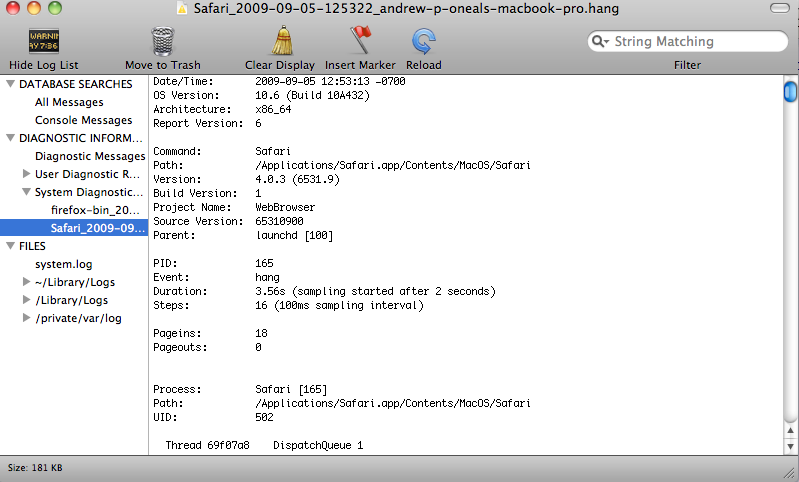Collapse the FILES section
Screen dimensions: 799x482
point(10,246)
